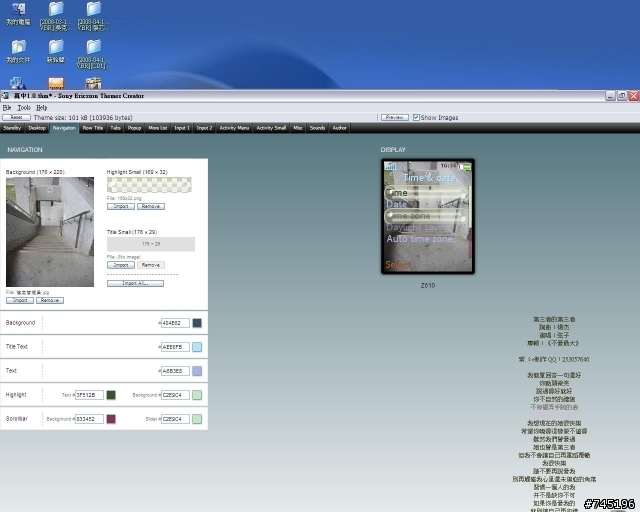Click Remove under Title Small
Image resolution: width=640 pixels, height=512 pixels.
(151, 265)
